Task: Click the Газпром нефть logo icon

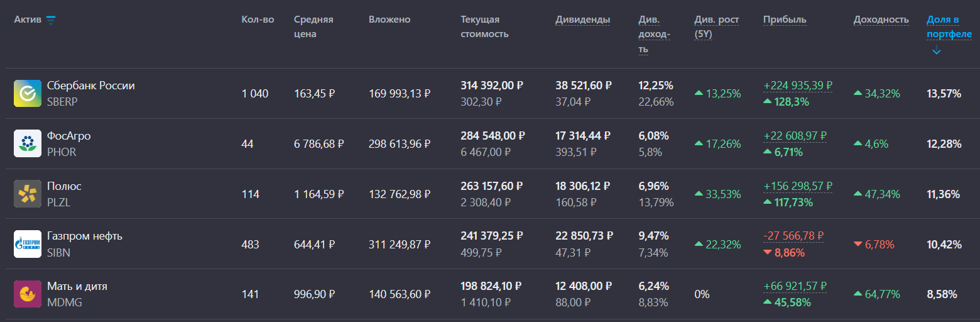Action: [28, 244]
